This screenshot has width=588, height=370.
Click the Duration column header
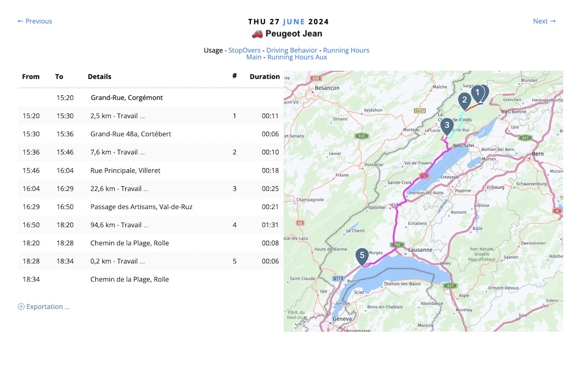point(265,77)
